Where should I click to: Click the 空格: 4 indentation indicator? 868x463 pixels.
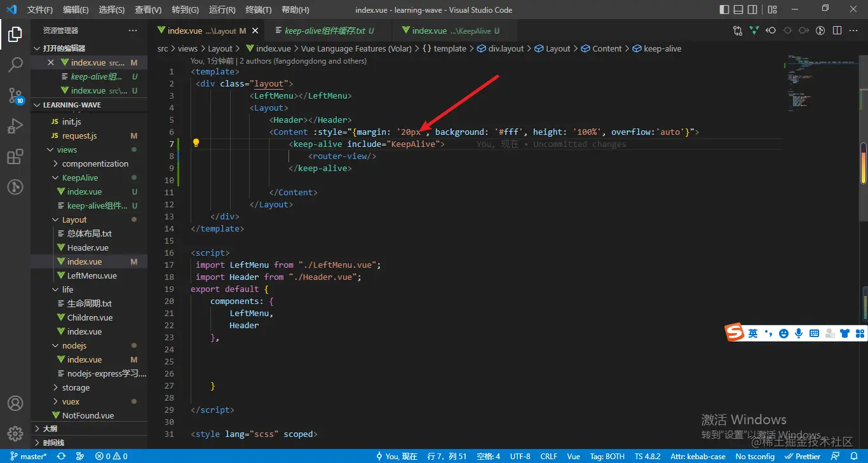point(489,456)
